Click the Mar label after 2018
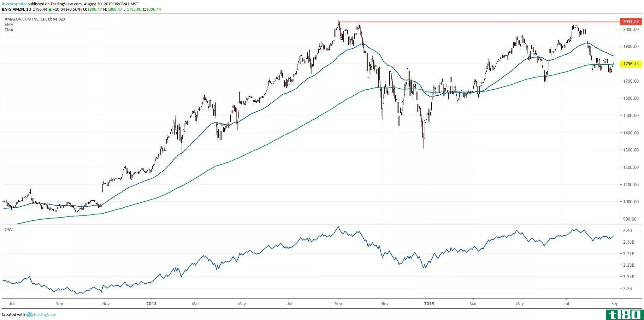Image resolution: width=644 pixels, height=320 pixels. point(196,304)
